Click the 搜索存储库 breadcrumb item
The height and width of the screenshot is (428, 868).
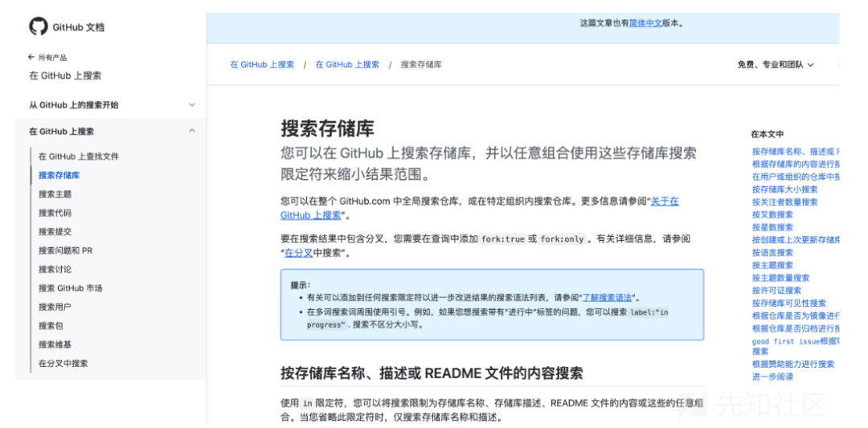click(421, 65)
